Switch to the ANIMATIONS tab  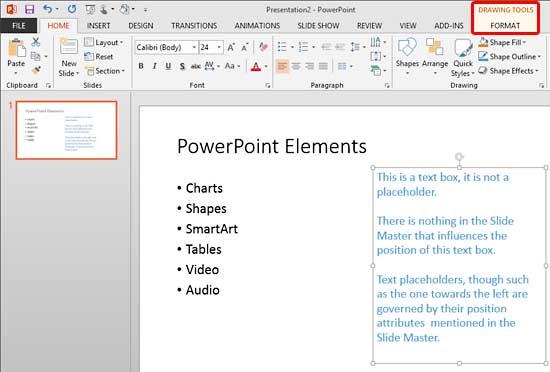click(257, 26)
